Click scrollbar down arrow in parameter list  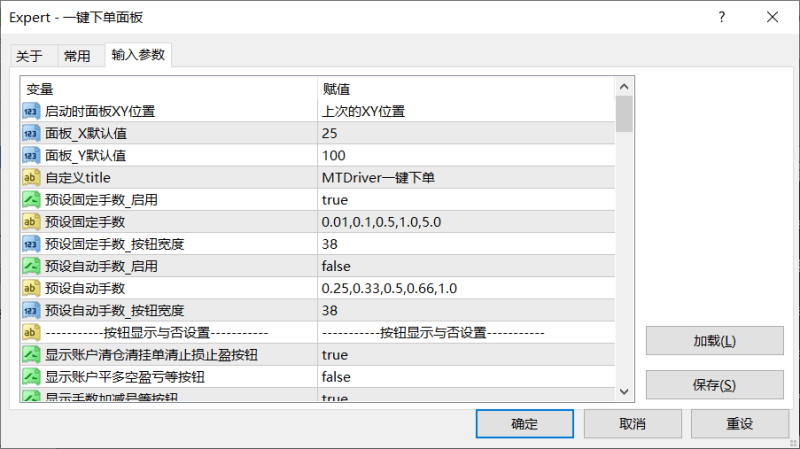pyautogui.click(x=624, y=391)
